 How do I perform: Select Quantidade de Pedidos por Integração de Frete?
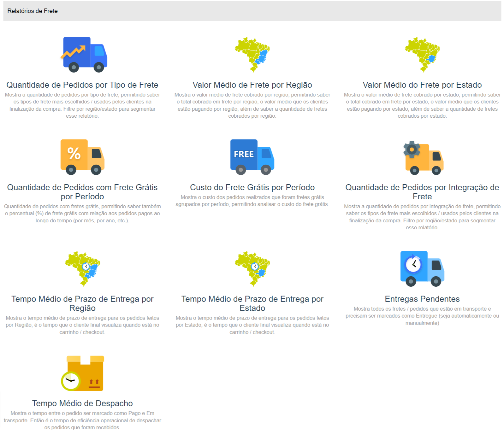click(x=422, y=192)
